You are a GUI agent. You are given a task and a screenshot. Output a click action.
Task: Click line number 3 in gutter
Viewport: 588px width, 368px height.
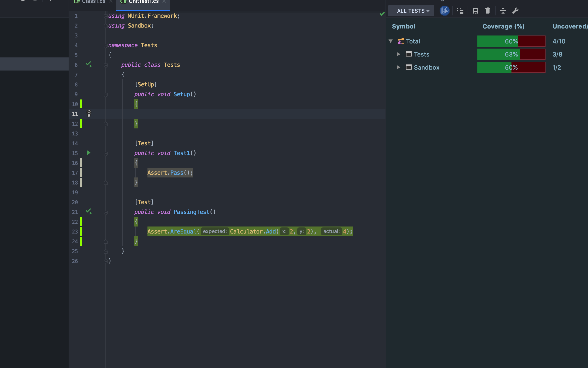(76, 35)
